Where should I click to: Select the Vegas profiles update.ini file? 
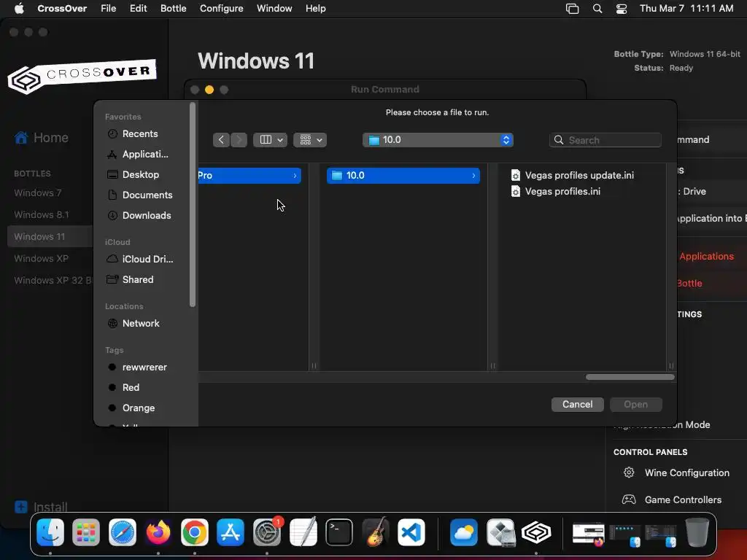pyautogui.click(x=572, y=175)
